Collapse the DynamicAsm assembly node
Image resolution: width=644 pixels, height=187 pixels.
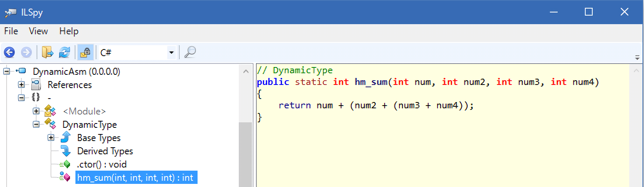(7, 71)
